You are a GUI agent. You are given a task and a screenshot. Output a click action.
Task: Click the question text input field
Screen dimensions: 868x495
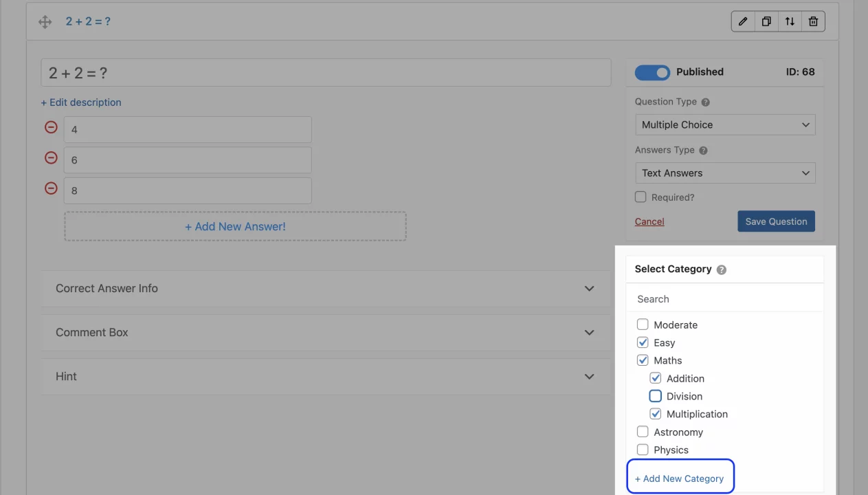coord(326,73)
